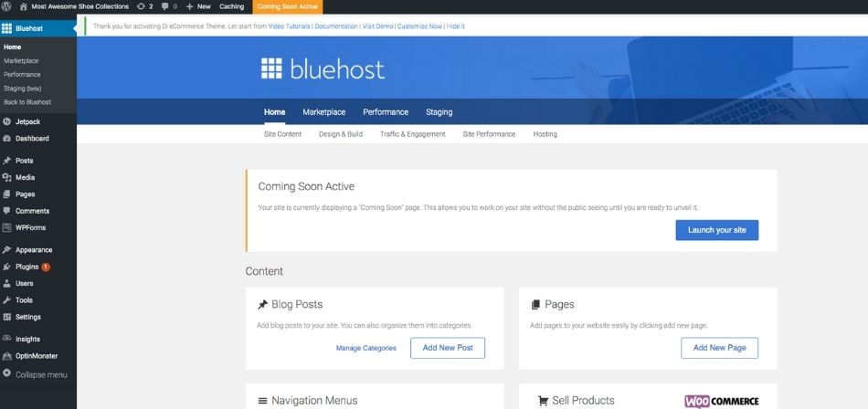Select the Home tab in banner
This screenshot has width=868, height=409.
pyautogui.click(x=275, y=111)
